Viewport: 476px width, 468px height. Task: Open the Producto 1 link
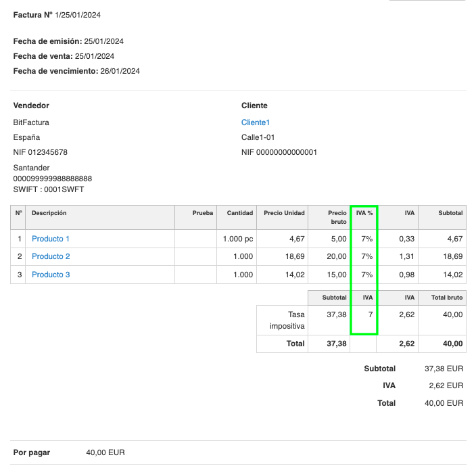coord(51,239)
